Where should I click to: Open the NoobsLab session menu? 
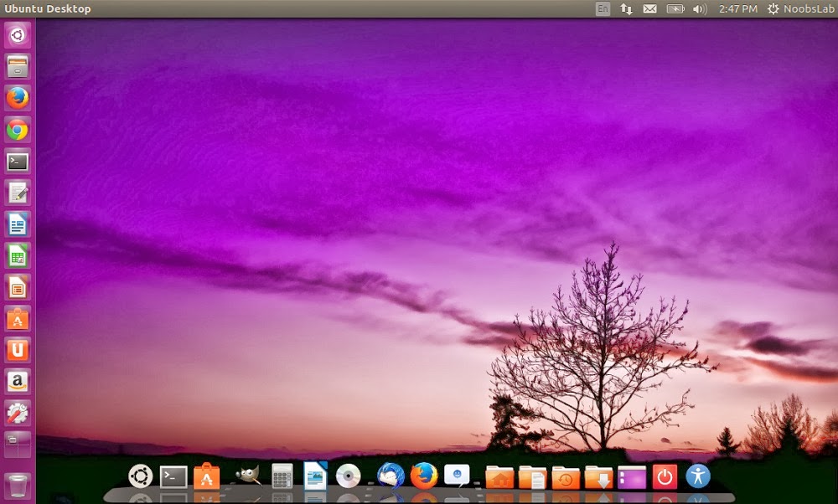[x=799, y=9]
